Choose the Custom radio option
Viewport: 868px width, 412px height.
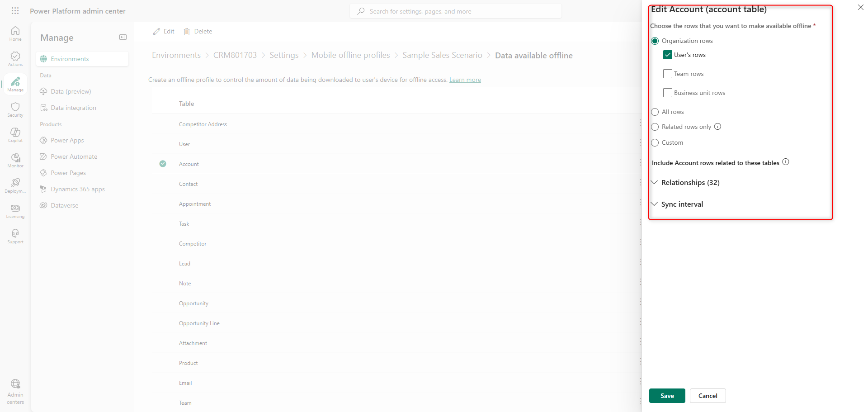click(655, 143)
